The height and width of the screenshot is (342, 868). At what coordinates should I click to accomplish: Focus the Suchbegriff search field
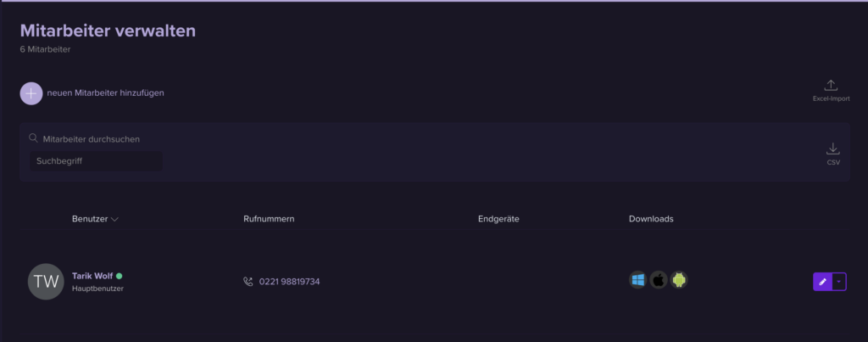coord(97,160)
